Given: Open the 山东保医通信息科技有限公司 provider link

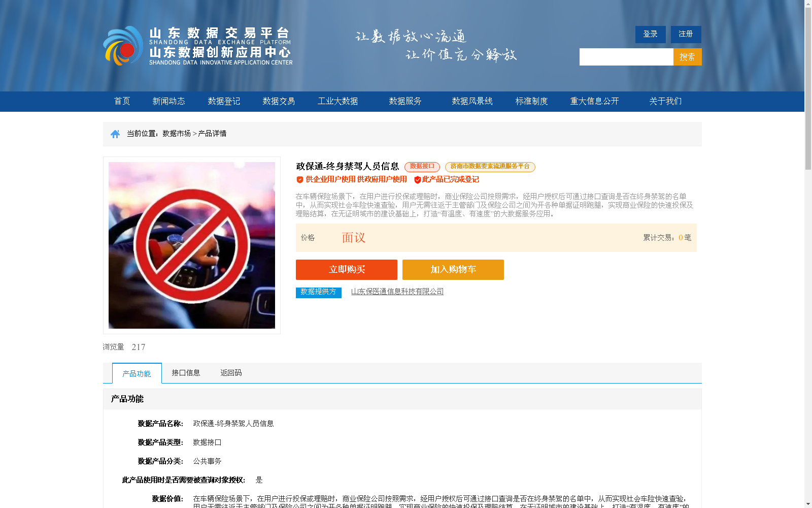Looking at the screenshot, I should click(x=397, y=292).
